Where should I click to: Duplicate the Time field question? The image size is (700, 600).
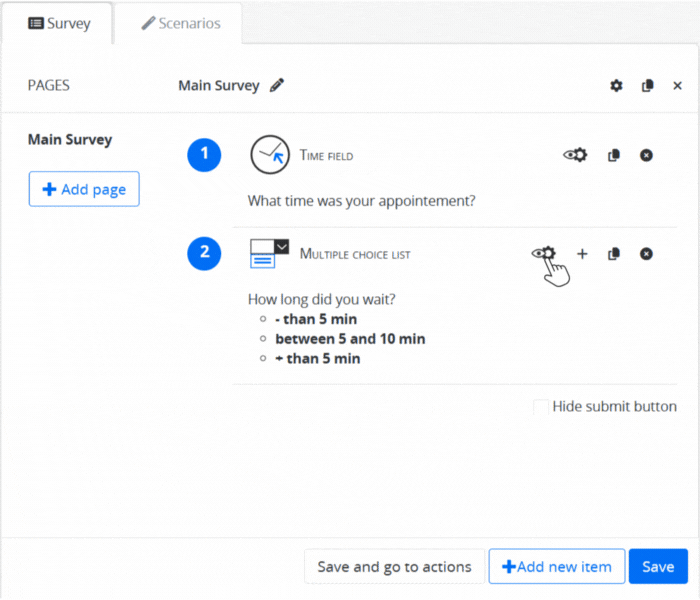coord(614,155)
